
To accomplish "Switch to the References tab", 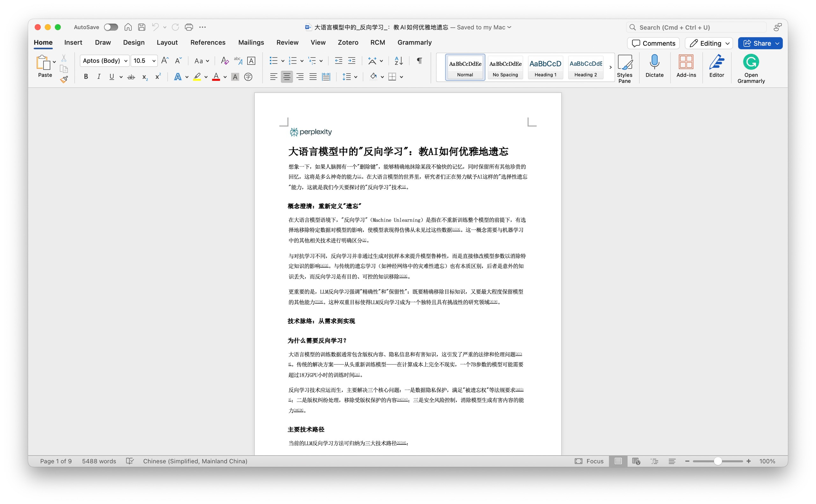I will (x=208, y=42).
